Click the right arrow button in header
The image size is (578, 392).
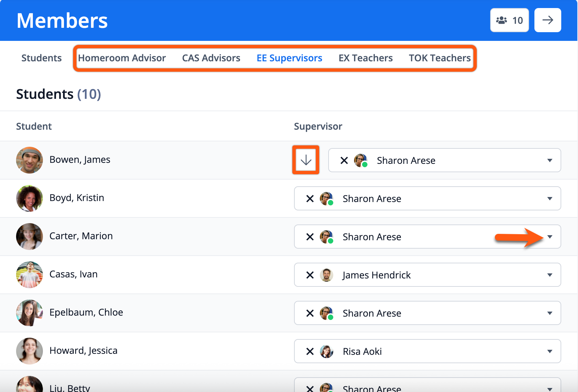click(547, 20)
